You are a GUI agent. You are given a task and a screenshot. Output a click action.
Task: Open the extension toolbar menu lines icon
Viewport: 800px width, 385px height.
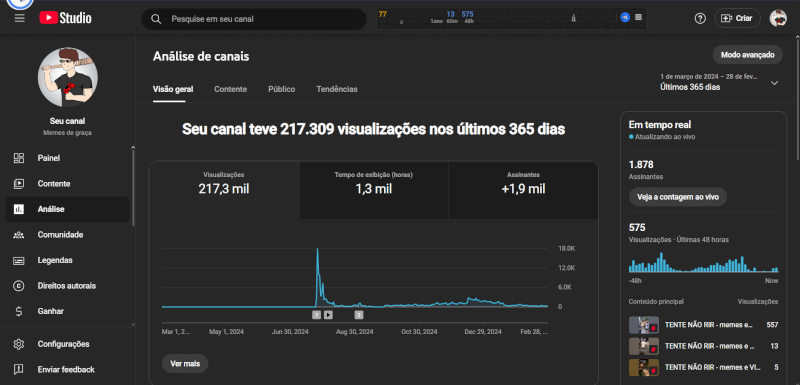pos(639,17)
